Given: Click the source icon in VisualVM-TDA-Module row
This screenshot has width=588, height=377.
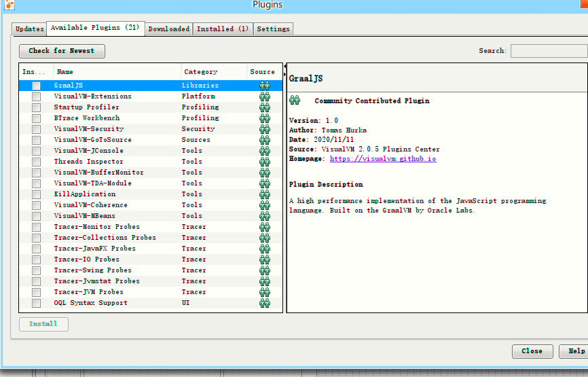Looking at the screenshot, I should (265, 183).
